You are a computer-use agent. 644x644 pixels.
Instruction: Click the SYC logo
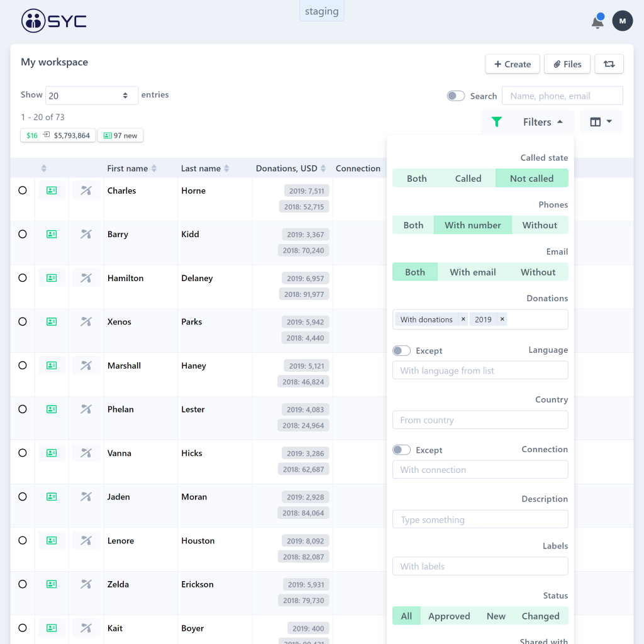click(x=54, y=21)
